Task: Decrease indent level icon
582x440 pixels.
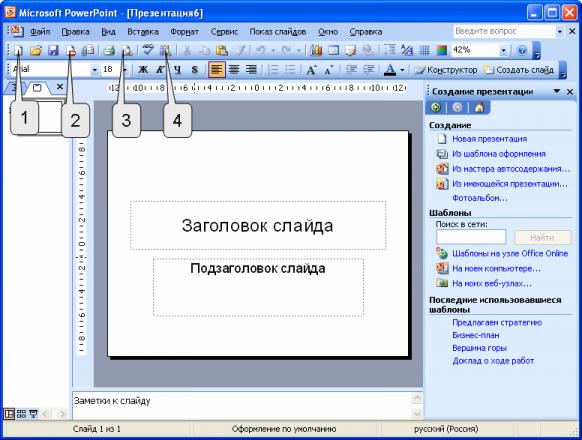Action: tap(351, 69)
